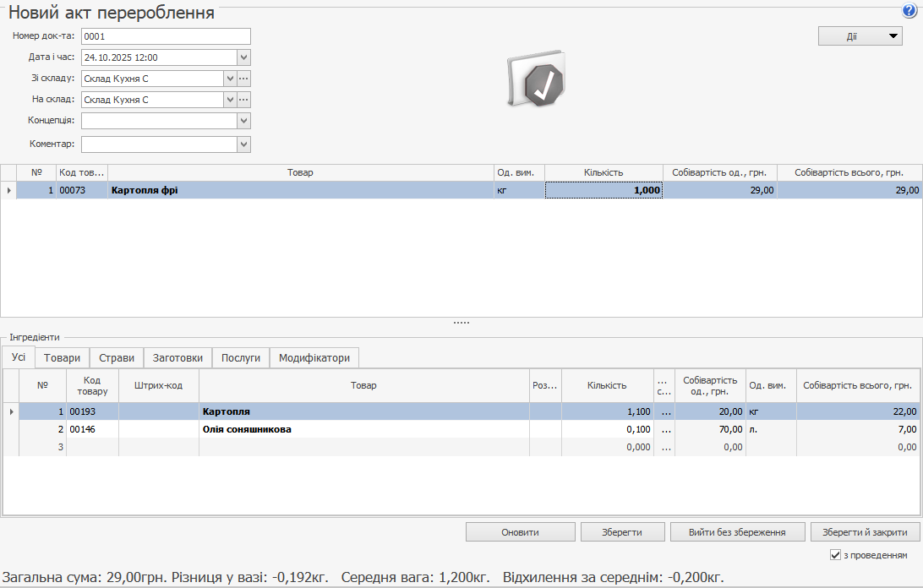Click 'Вийти без збереження' button
Screen dimensions: 923x588
pos(736,532)
